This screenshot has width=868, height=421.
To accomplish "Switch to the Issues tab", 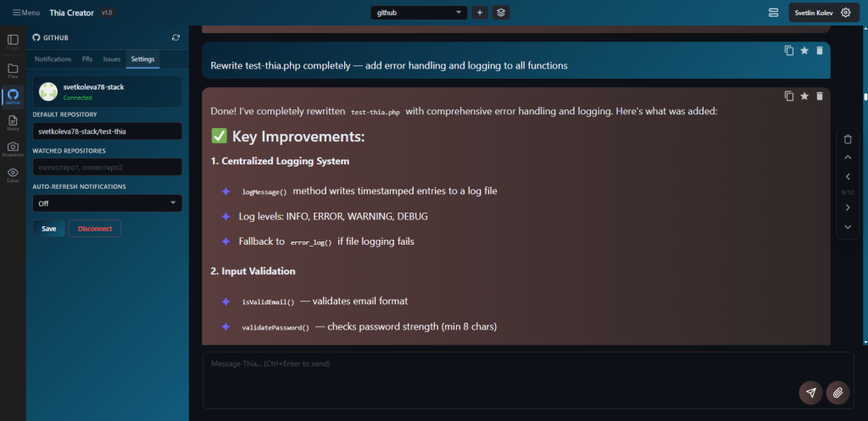I will coord(112,58).
